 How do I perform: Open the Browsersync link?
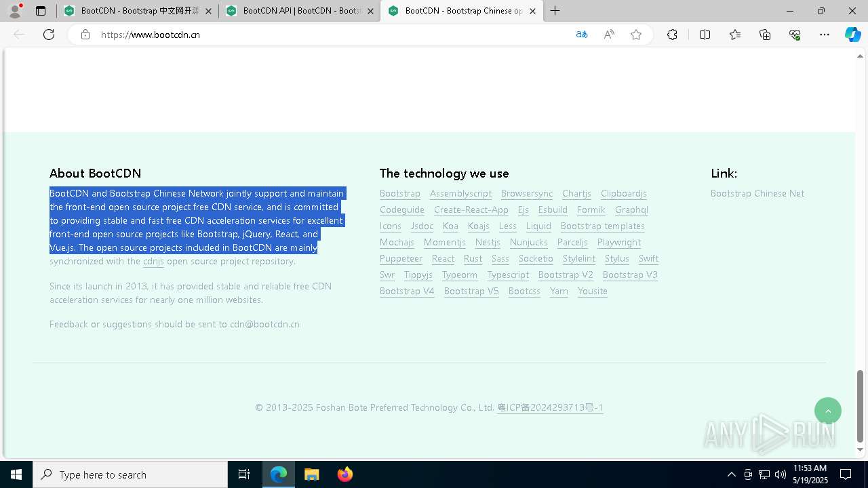pos(527,194)
